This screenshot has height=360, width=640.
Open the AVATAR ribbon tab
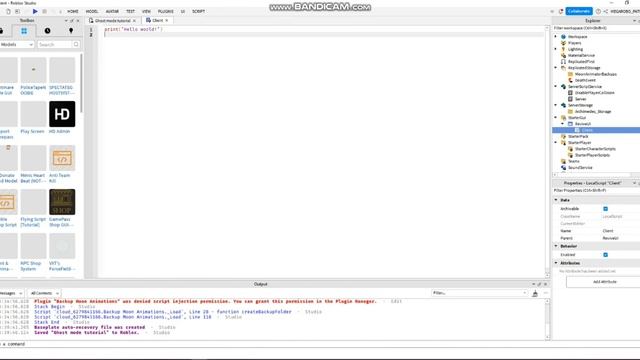click(x=112, y=11)
